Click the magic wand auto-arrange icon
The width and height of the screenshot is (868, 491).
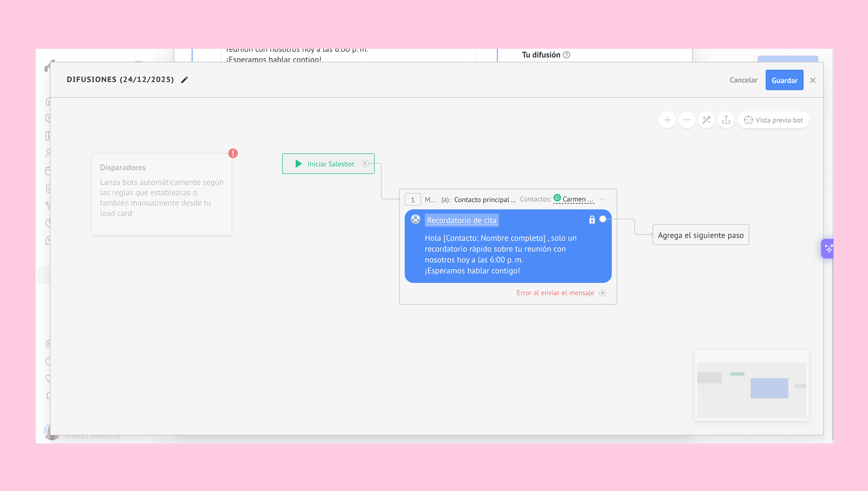coord(706,120)
